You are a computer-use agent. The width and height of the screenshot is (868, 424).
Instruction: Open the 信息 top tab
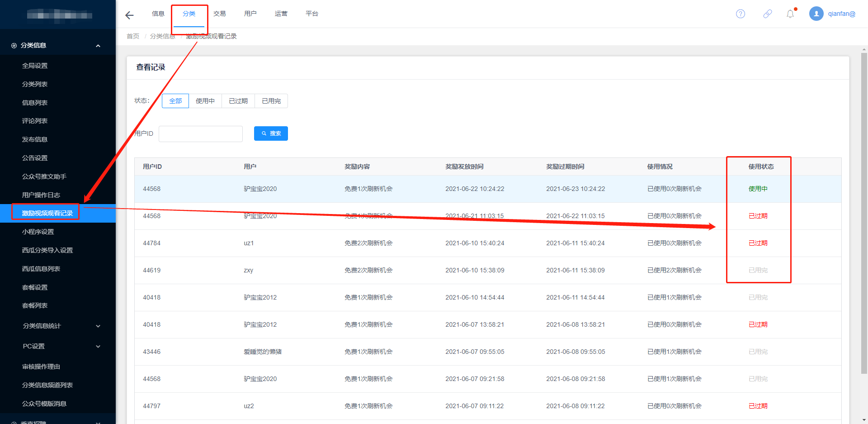[158, 14]
